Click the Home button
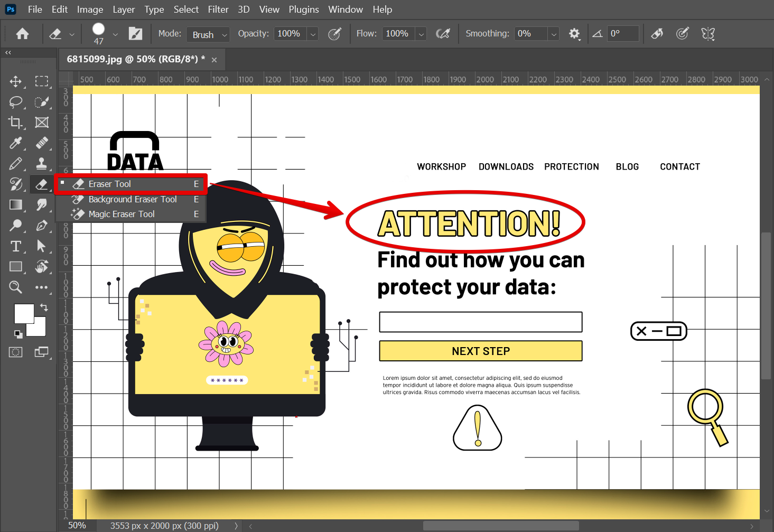The height and width of the screenshot is (532, 774). 22,34
